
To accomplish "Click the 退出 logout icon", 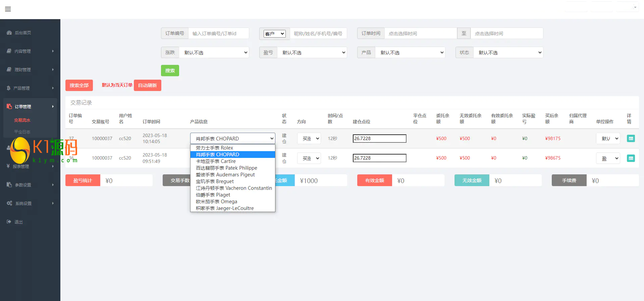I will pyautogui.click(x=9, y=222).
